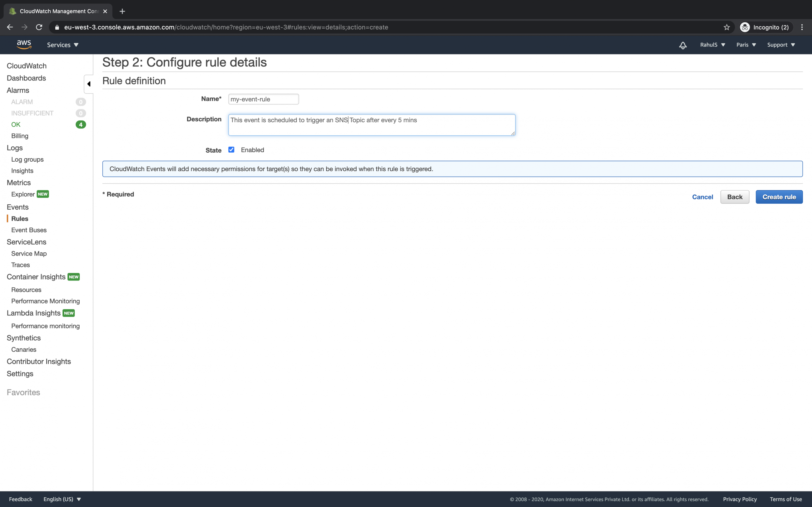Click the Incognito profile icon
This screenshot has width=812, height=507.
point(745,27)
